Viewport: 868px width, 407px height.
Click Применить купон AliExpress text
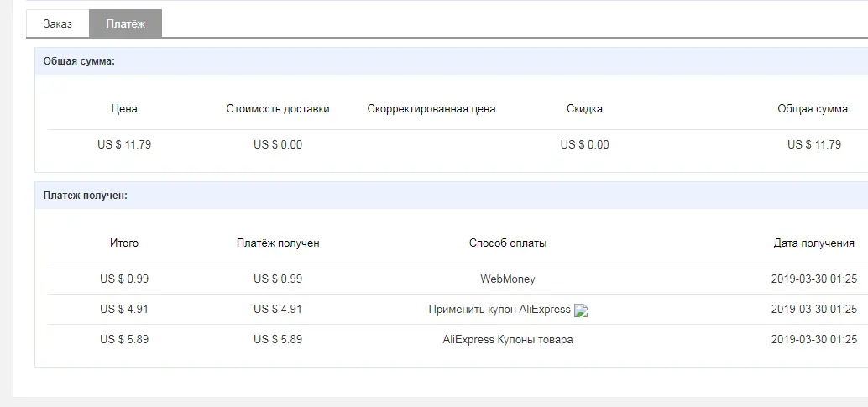(x=499, y=310)
